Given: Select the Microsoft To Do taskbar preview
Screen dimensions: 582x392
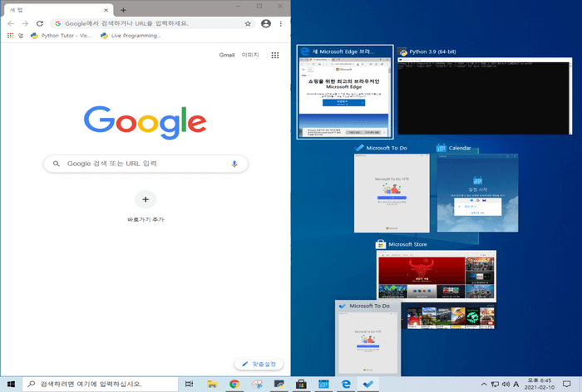Looking at the screenshot, I should 368,338.
